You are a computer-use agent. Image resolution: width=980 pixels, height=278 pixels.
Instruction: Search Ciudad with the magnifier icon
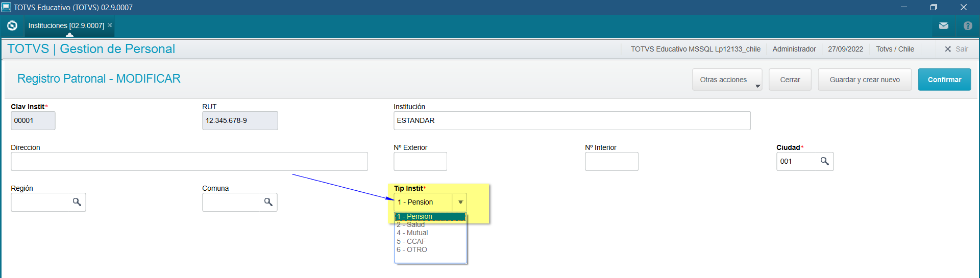(x=824, y=161)
